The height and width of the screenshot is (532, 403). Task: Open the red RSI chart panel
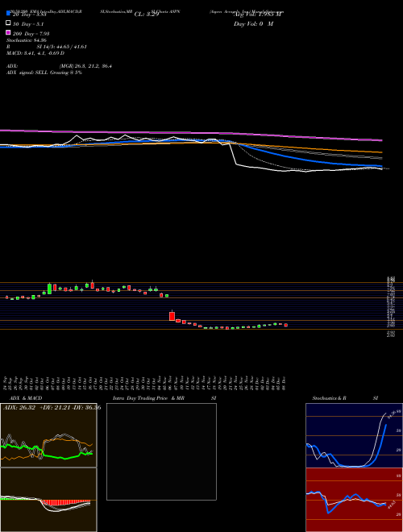(x=354, y=500)
